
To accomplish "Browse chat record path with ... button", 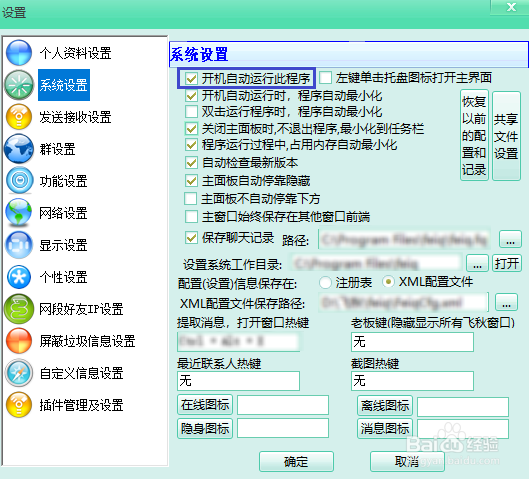I will point(510,239).
